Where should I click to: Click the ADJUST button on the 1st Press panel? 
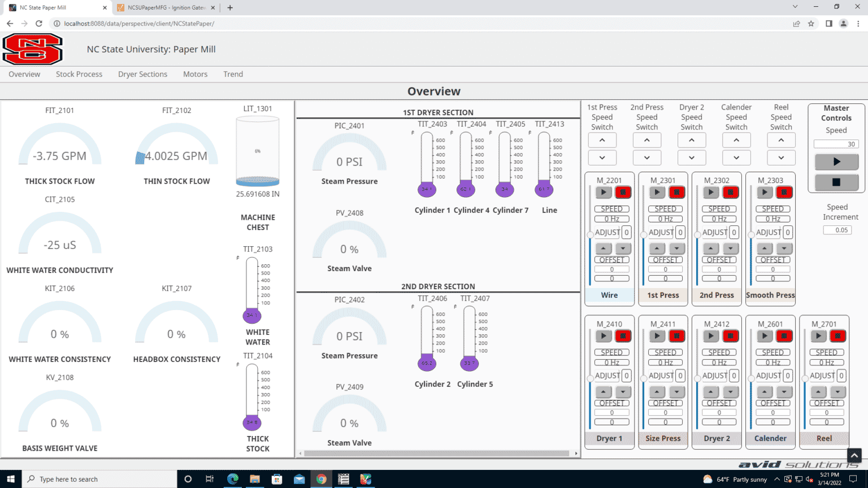[x=660, y=232]
